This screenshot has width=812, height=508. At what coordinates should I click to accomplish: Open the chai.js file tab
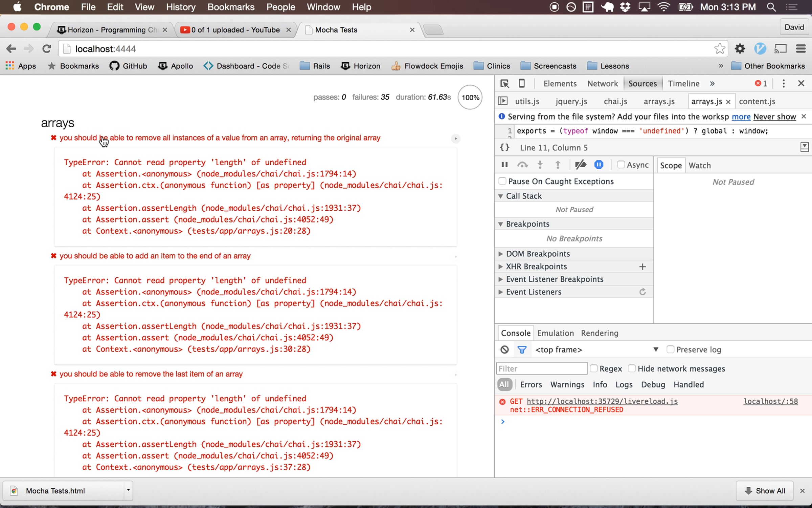pos(615,101)
